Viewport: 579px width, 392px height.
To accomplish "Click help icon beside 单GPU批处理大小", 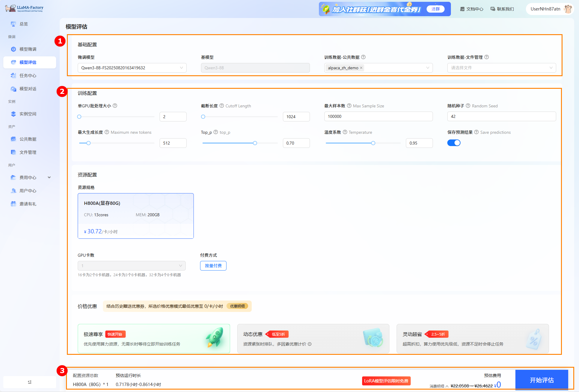I will (115, 106).
